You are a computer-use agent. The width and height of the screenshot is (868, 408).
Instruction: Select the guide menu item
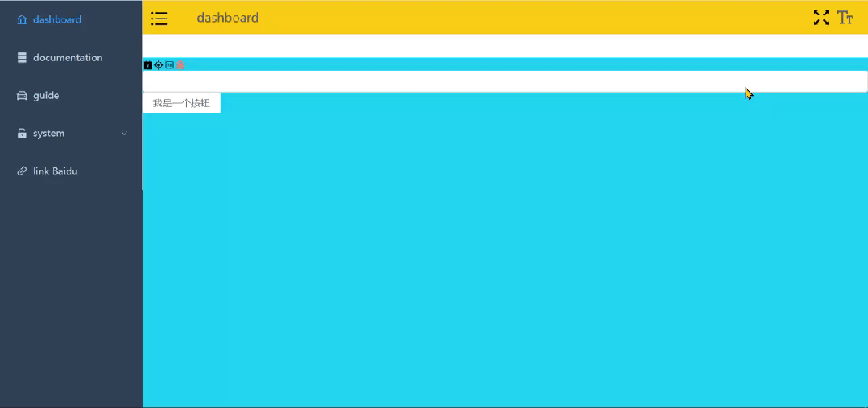click(46, 96)
